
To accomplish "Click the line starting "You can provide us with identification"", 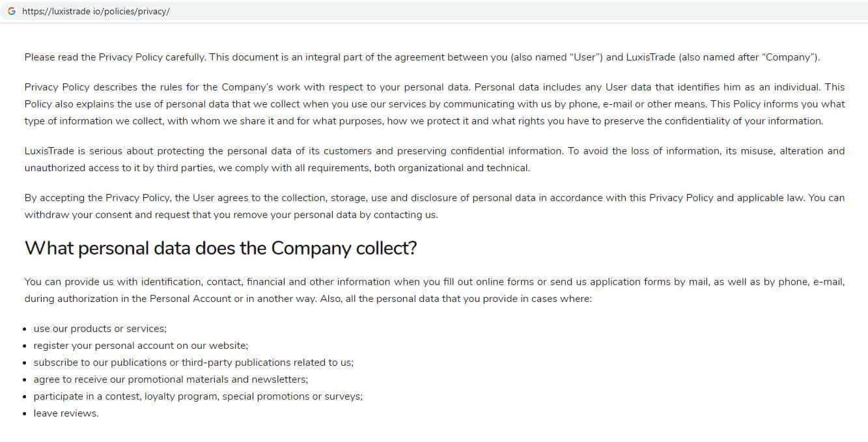I will tap(434, 282).
